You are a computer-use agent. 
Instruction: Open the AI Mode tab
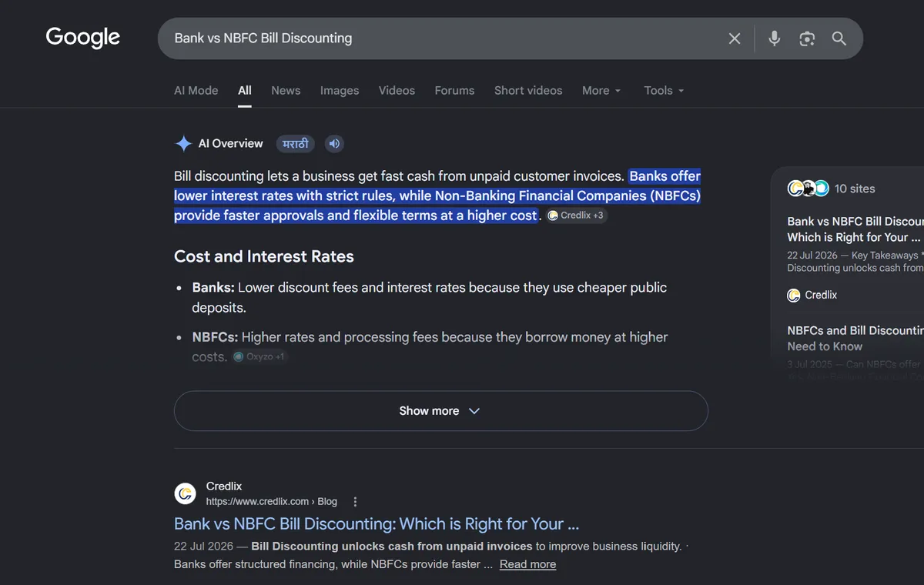coord(196,90)
